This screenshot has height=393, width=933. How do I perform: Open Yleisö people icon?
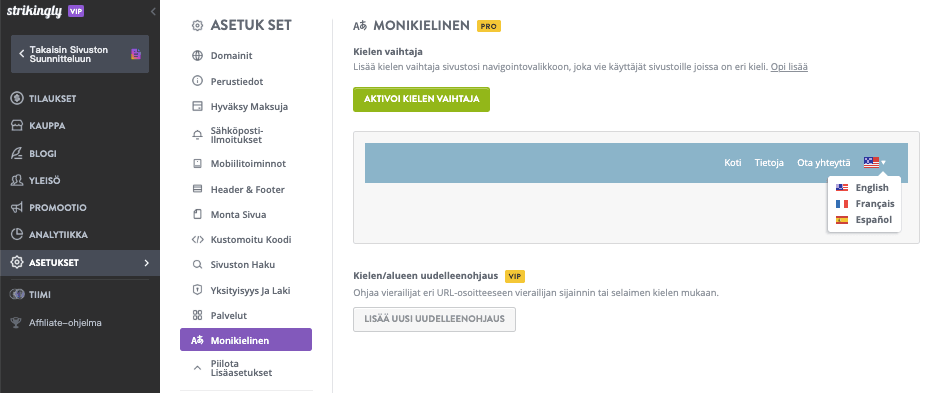[x=17, y=180]
